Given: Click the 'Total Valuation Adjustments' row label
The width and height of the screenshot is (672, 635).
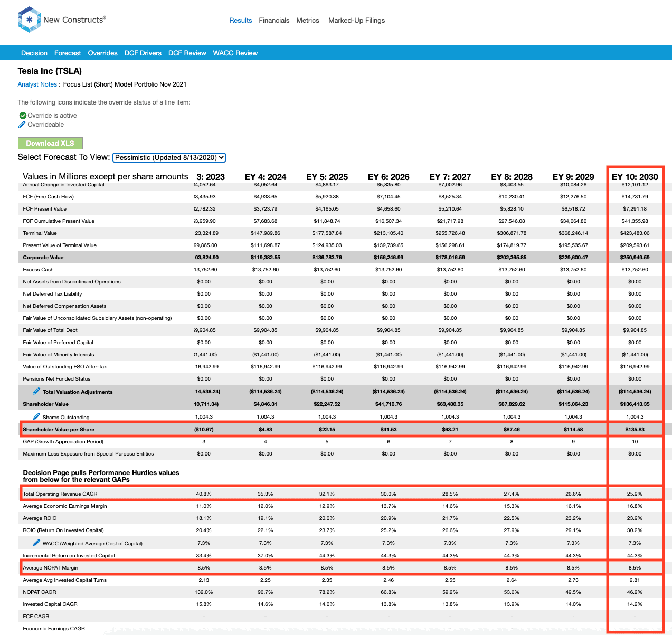Looking at the screenshot, I should click(78, 392).
